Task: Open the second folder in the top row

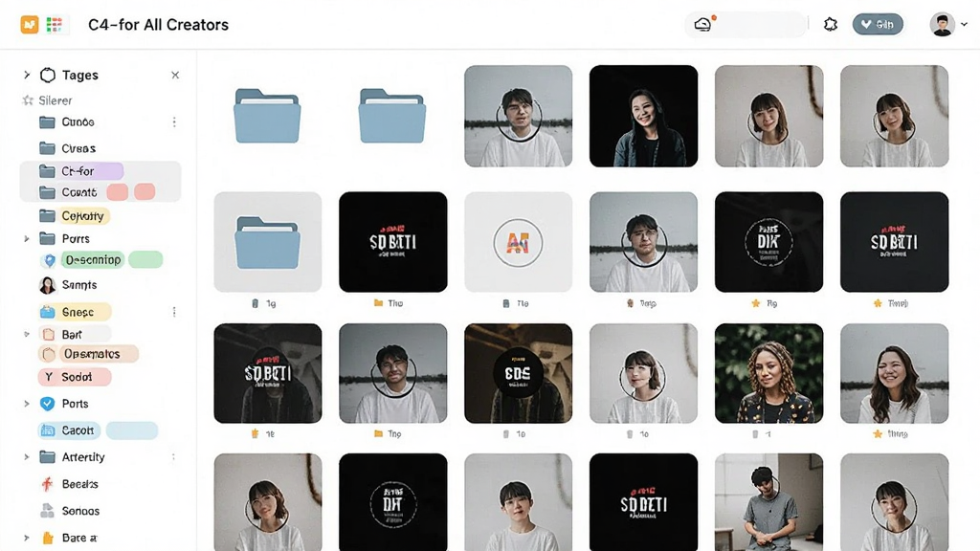Action: tap(391, 116)
